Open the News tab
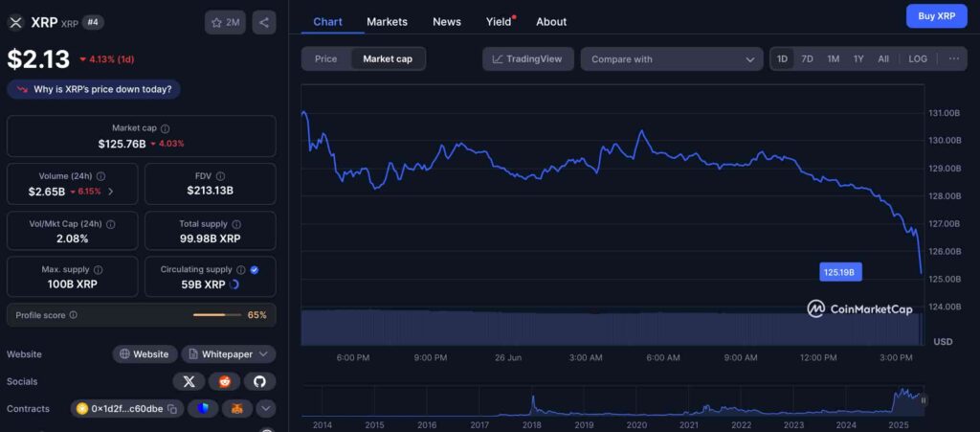Screen dimensions: 980x432 point(447,21)
